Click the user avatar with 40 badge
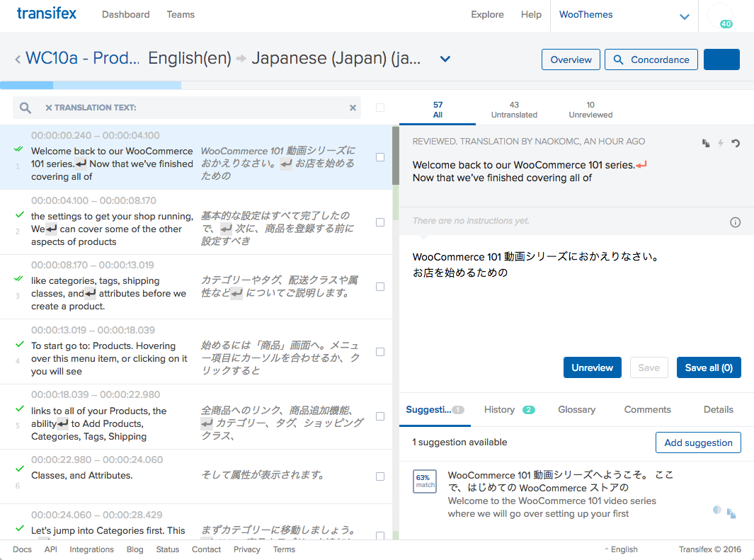 tap(720, 16)
